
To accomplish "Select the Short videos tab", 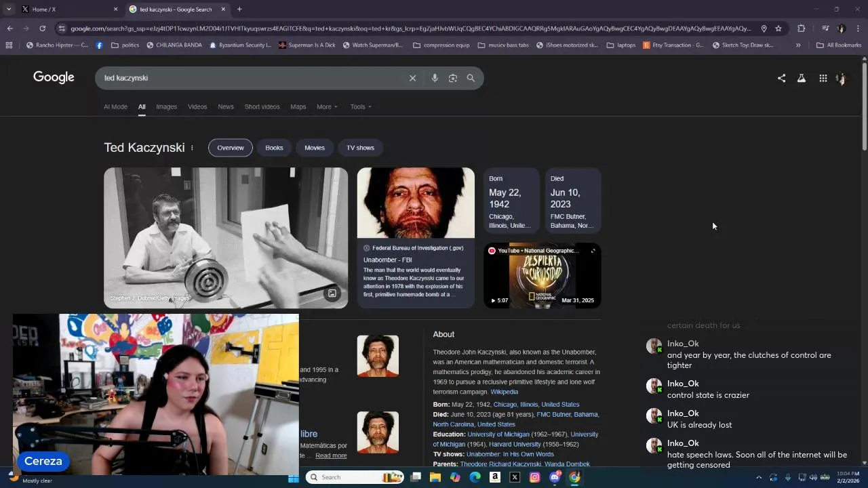I will click(262, 106).
